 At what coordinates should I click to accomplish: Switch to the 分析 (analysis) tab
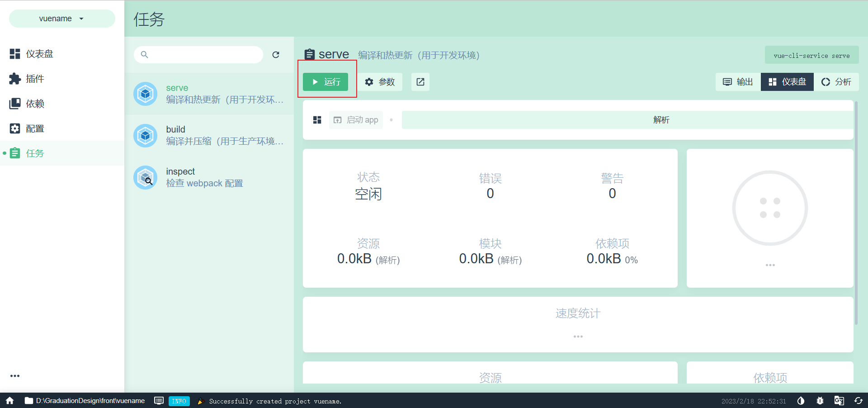coord(837,82)
